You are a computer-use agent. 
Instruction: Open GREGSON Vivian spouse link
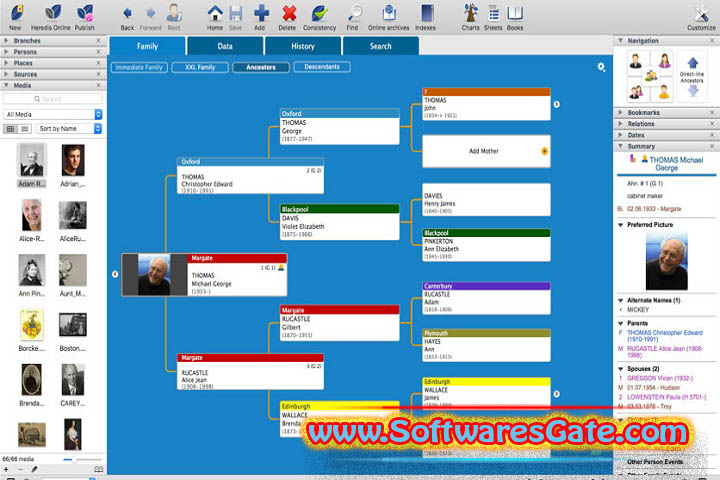660,378
